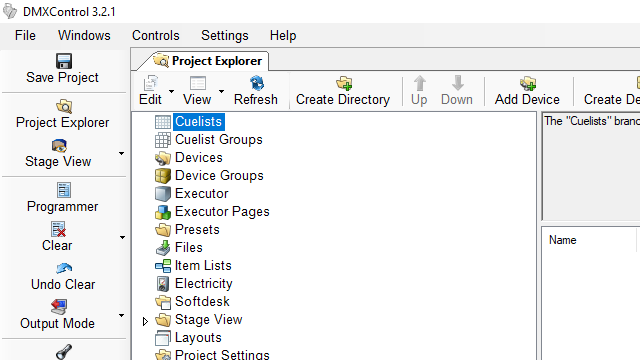Select the Electricity tree node
The height and width of the screenshot is (360, 640).
[204, 283]
